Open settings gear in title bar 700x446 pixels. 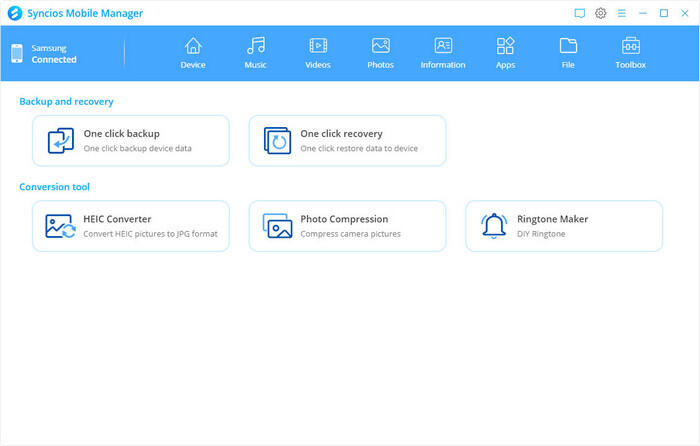(601, 13)
